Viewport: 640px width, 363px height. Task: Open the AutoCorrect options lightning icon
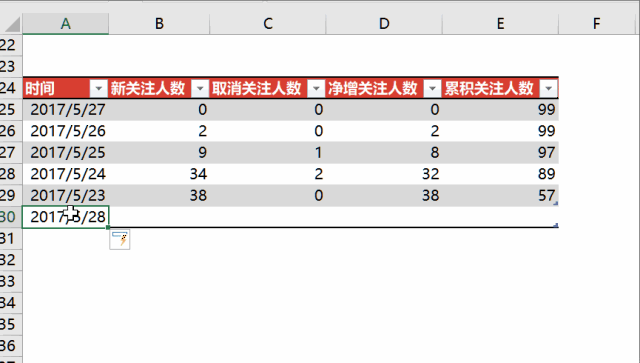[120, 239]
